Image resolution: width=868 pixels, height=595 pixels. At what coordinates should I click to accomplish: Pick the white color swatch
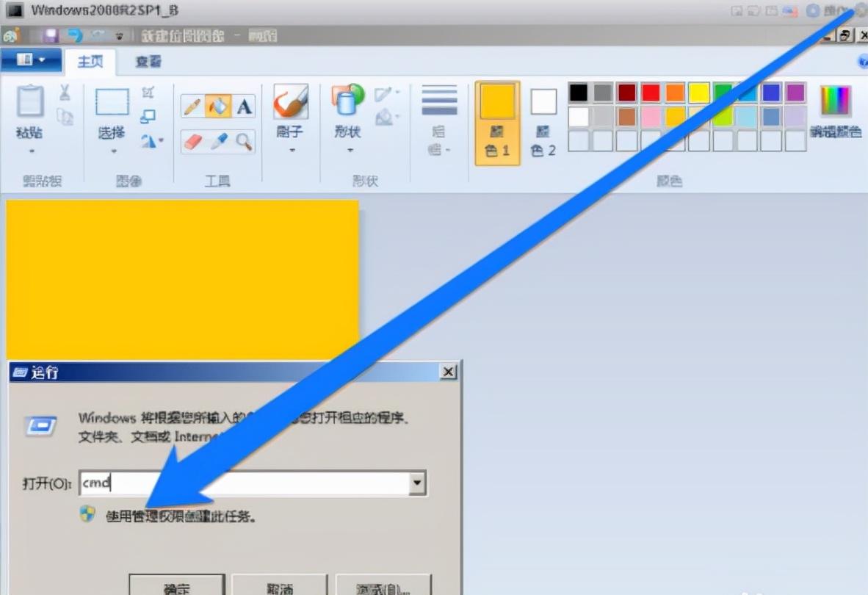(x=578, y=117)
